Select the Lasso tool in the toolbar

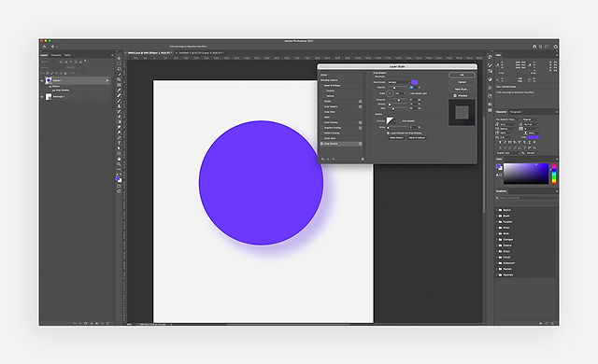point(119,69)
